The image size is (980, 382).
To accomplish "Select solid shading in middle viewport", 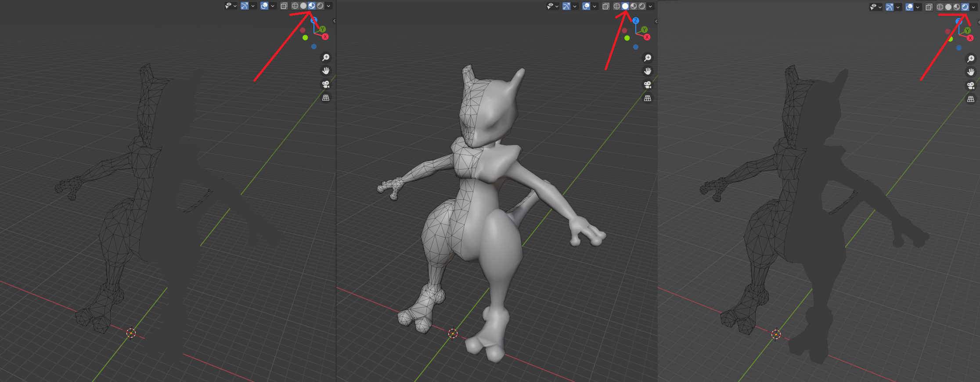I will click(x=625, y=6).
